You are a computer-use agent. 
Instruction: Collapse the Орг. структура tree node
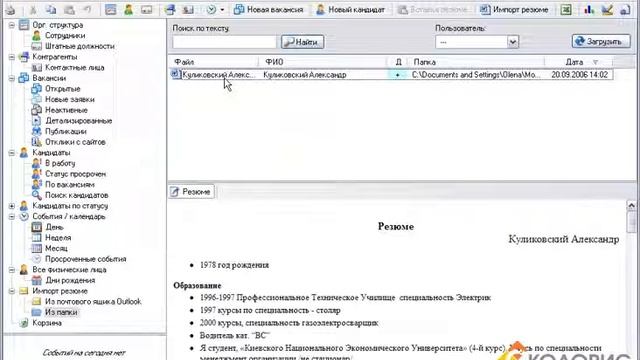tap(12, 25)
